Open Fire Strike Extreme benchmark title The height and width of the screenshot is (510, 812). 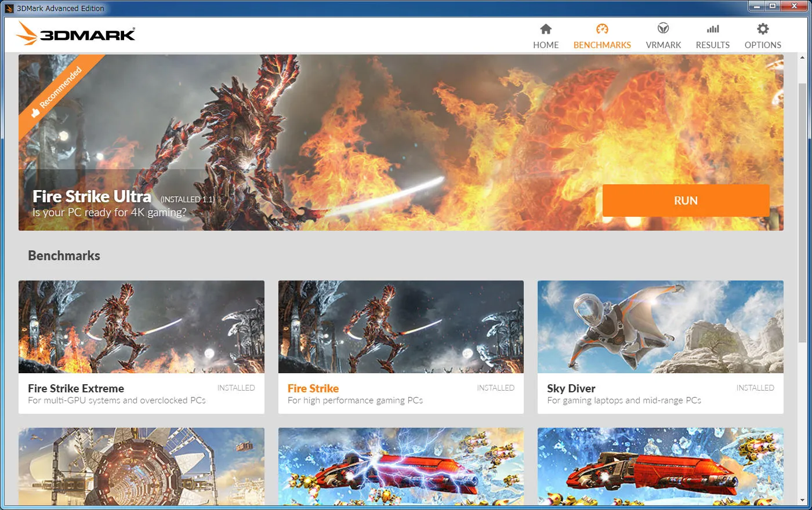point(76,388)
